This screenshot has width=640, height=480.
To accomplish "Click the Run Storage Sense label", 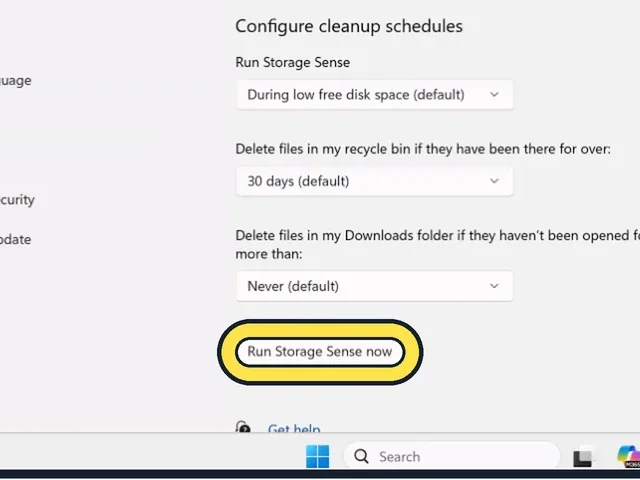I will tap(293, 62).
